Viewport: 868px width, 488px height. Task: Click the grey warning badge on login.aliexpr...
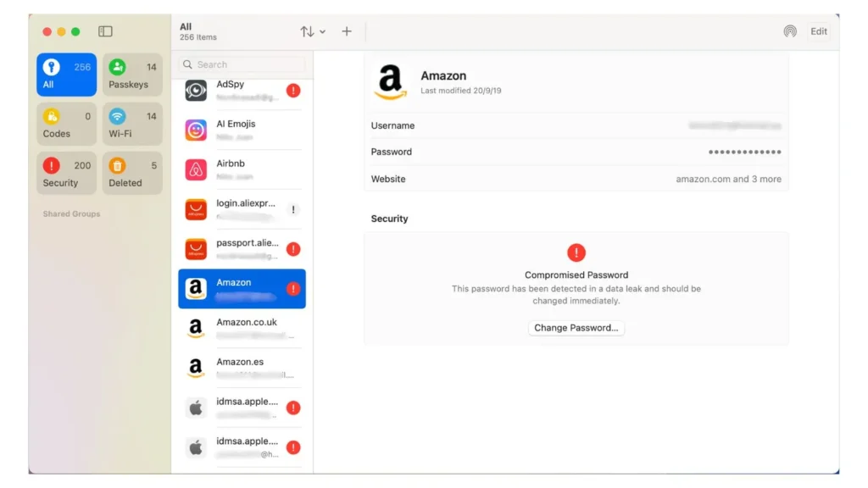(293, 210)
